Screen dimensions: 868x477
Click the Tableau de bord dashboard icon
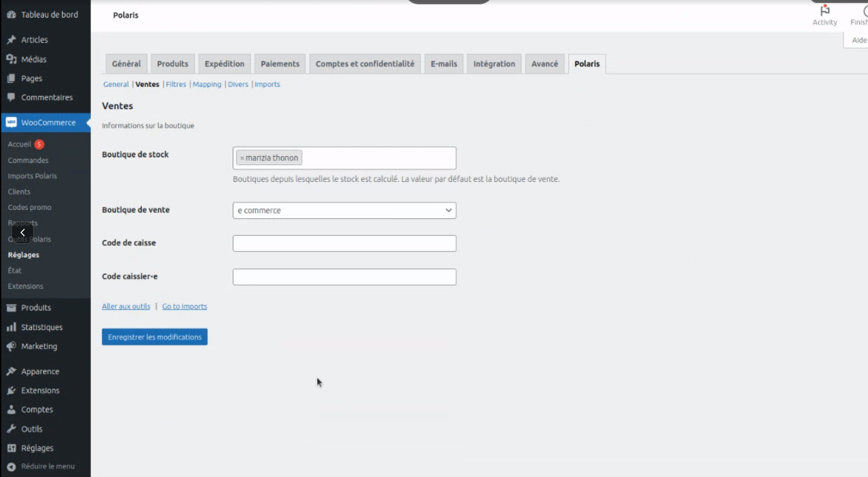(11, 15)
